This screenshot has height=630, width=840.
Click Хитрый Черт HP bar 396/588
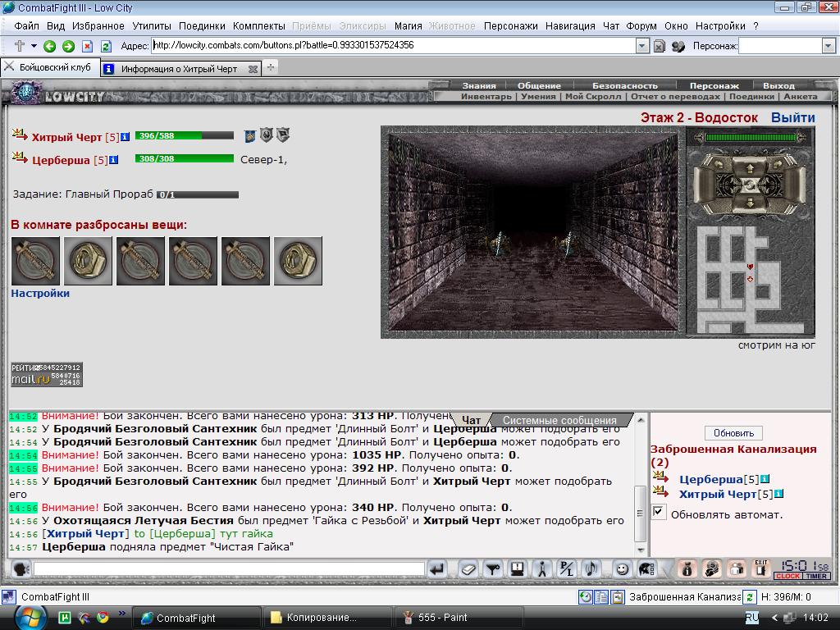point(185,135)
